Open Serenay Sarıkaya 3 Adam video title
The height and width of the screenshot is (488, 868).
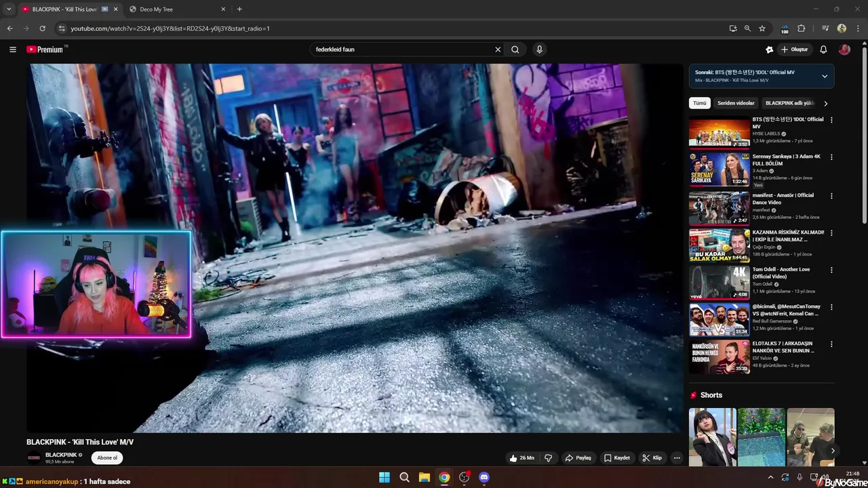click(787, 160)
